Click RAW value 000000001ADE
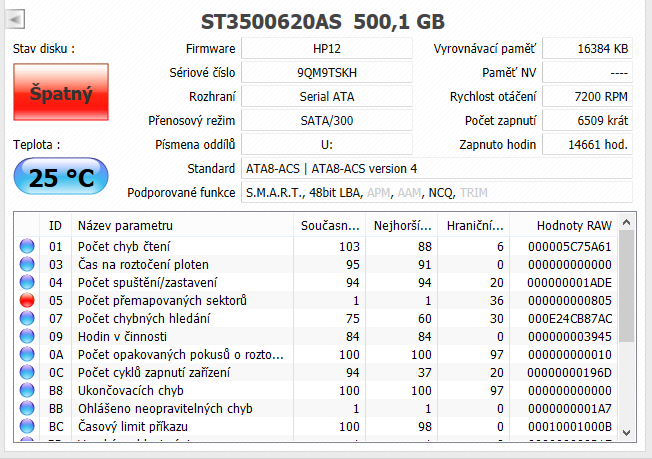652x459 pixels. pos(570,283)
